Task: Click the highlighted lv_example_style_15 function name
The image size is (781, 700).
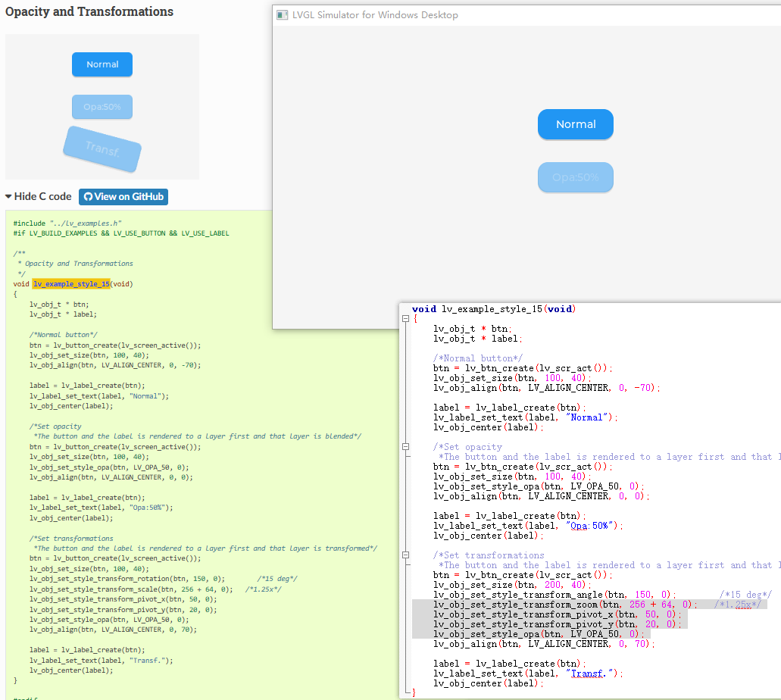Action: (71, 284)
